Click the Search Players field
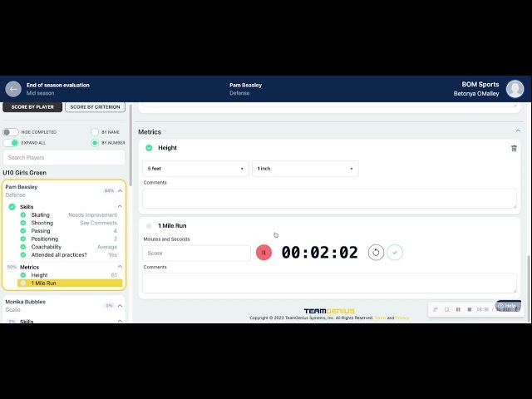The image size is (532, 399). pos(64,158)
